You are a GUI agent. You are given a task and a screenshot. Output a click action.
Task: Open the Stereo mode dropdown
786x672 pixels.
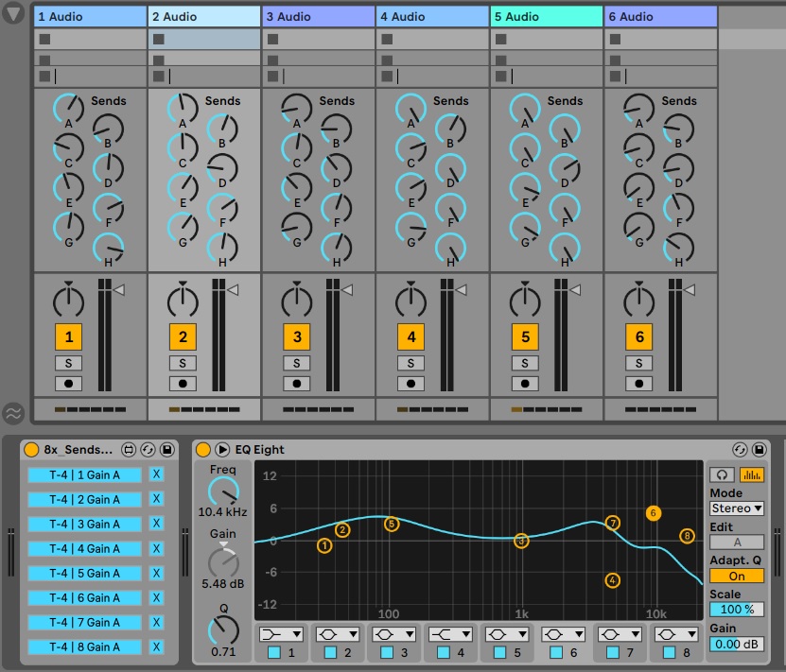point(736,508)
